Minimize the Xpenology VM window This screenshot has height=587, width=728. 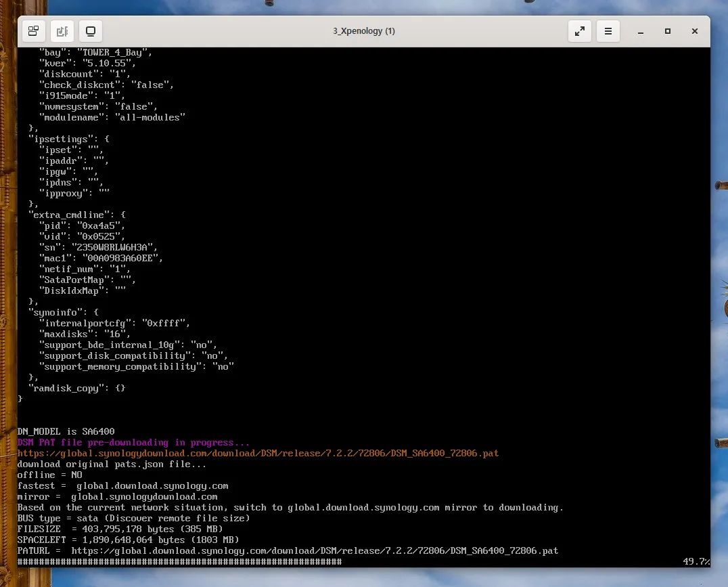(x=640, y=31)
